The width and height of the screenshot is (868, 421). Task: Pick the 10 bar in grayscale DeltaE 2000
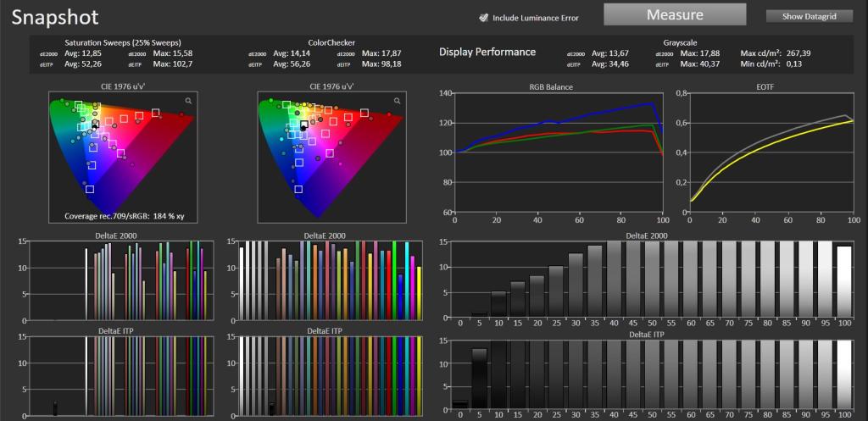tap(498, 304)
